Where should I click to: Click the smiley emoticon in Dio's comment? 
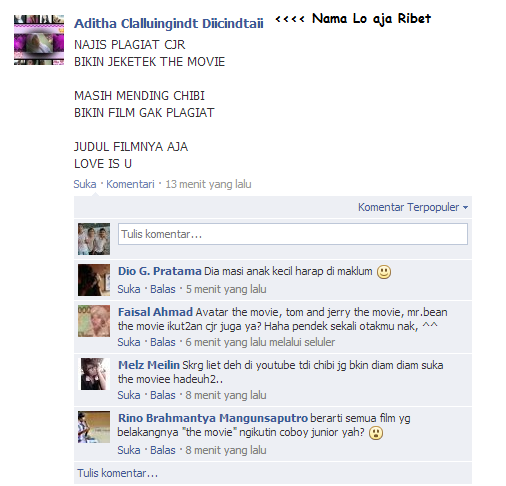tap(384, 272)
